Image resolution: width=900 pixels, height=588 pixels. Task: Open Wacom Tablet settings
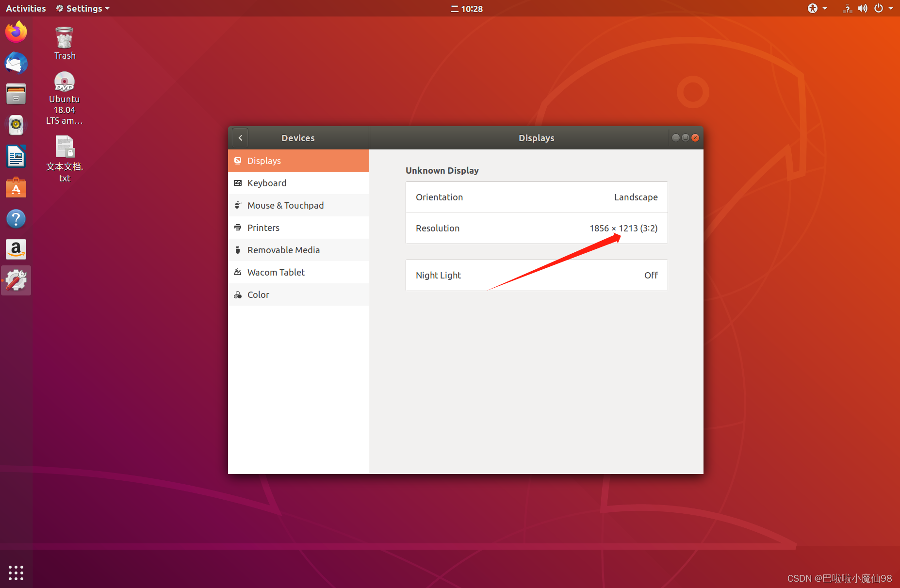pyautogui.click(x=276, y=272)
